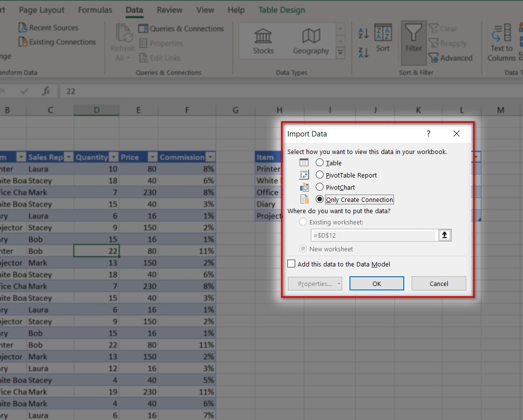Click the Recent Sources icon

pyautogui.click(x=23, y=27)
